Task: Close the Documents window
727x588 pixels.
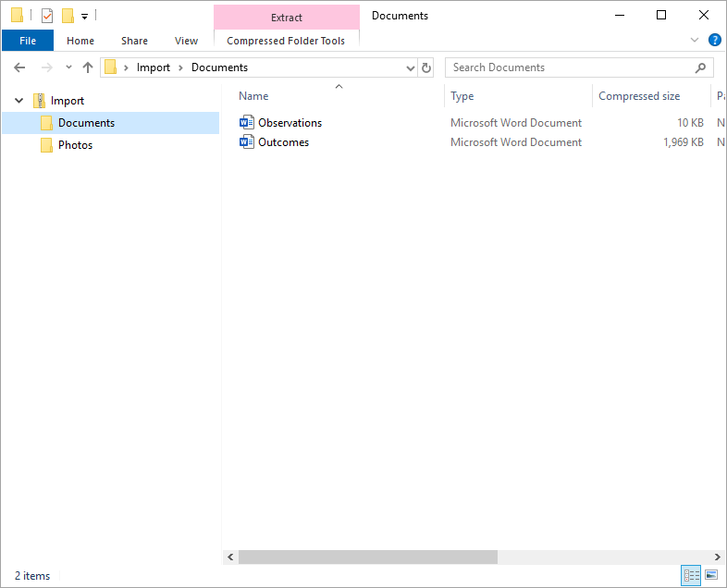Action: pos(703,16)
